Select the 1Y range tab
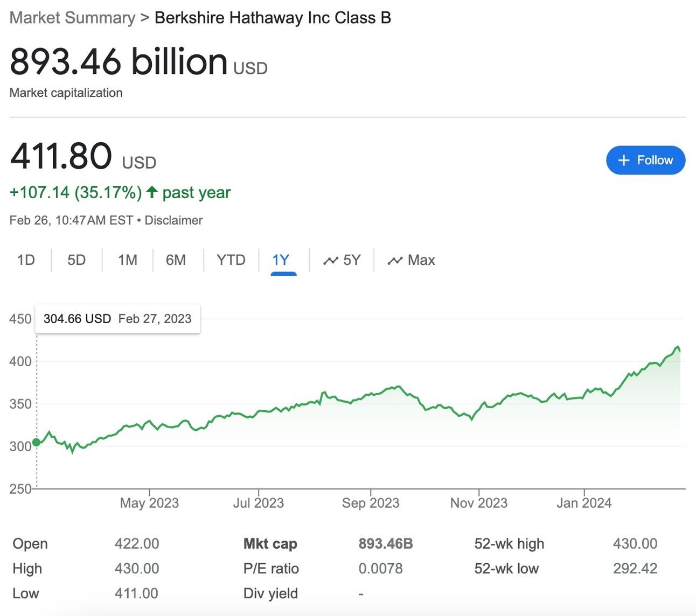The width and height of the screenshot is (696, 616). (x=281, y=260)
